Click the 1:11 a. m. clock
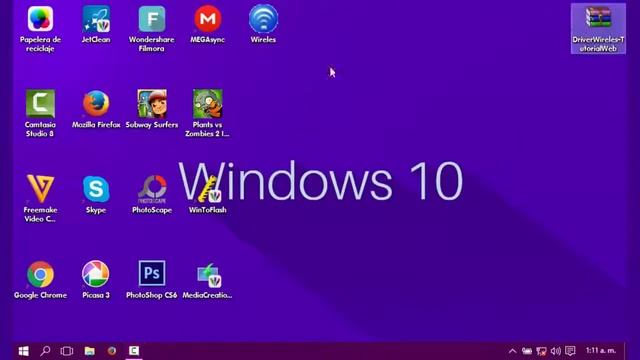The height and width of the screenshot is (360, 640). point(601,351)
